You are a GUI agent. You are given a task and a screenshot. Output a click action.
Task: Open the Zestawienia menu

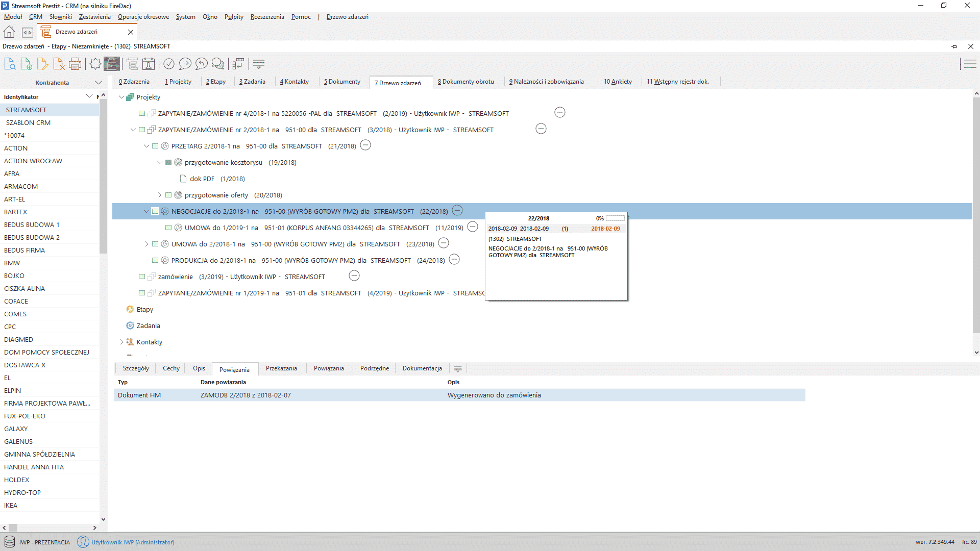[94, 16]
